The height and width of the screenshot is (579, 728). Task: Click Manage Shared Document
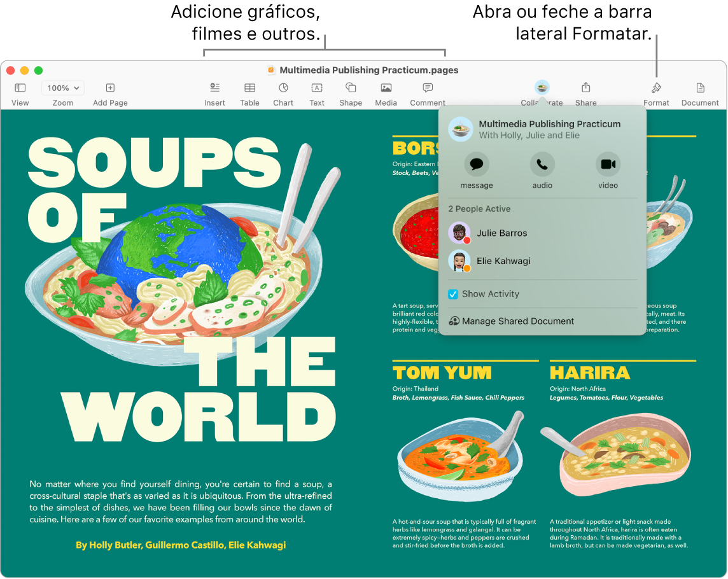tap(511, 321)
